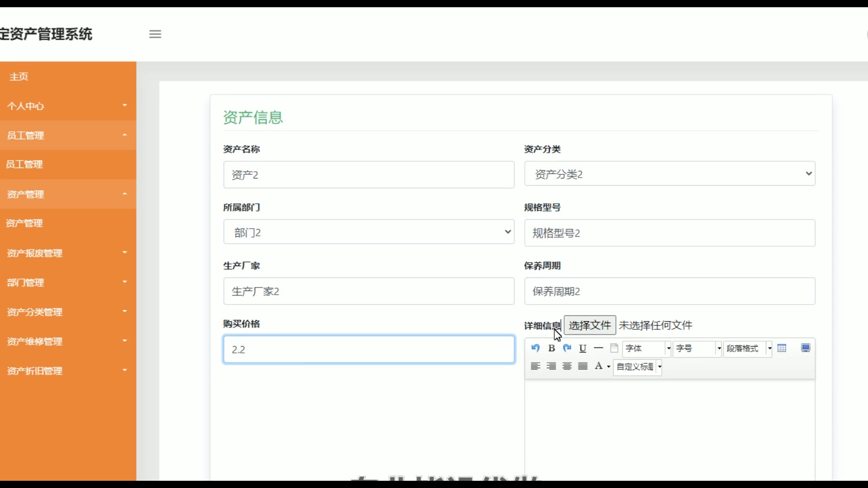Apply justify alignment in the editor
Screen dimensions: 868x488
583,366
